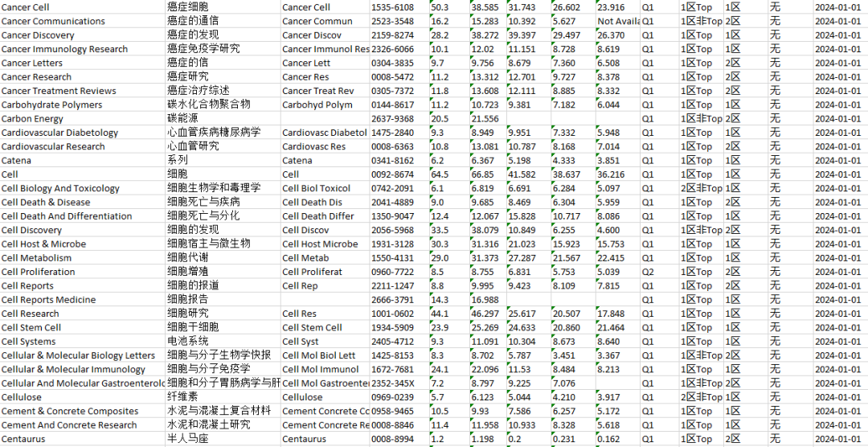The height and width of the screenshot is (447, 868).
Task: Select the Chinese title cell 碳能源
Action: [182, 119]
